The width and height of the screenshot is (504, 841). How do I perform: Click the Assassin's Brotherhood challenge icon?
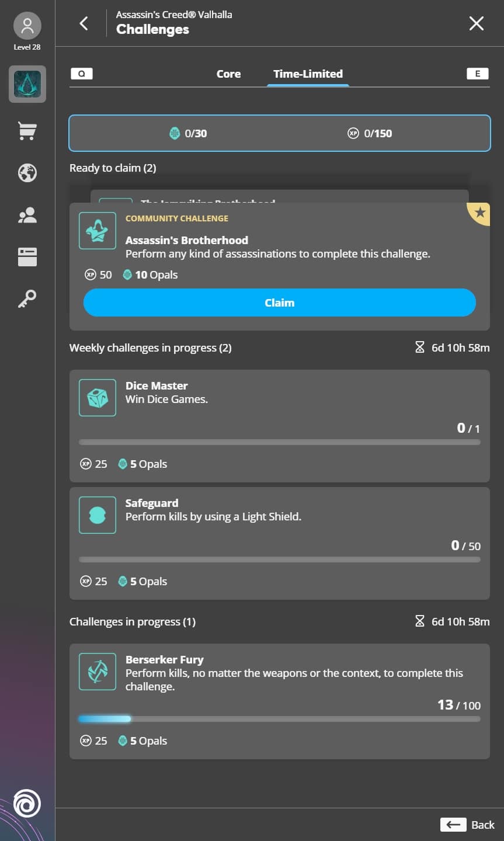98,231
